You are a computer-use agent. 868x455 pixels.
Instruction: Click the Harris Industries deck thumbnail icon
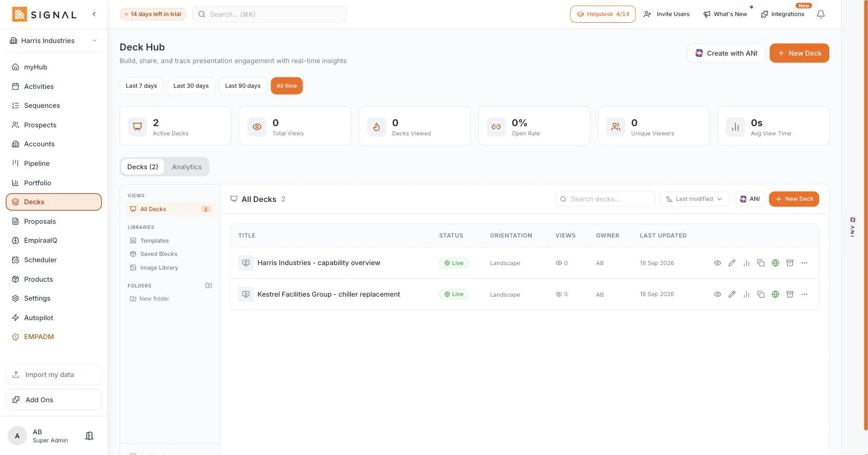[x=246, y=263]
